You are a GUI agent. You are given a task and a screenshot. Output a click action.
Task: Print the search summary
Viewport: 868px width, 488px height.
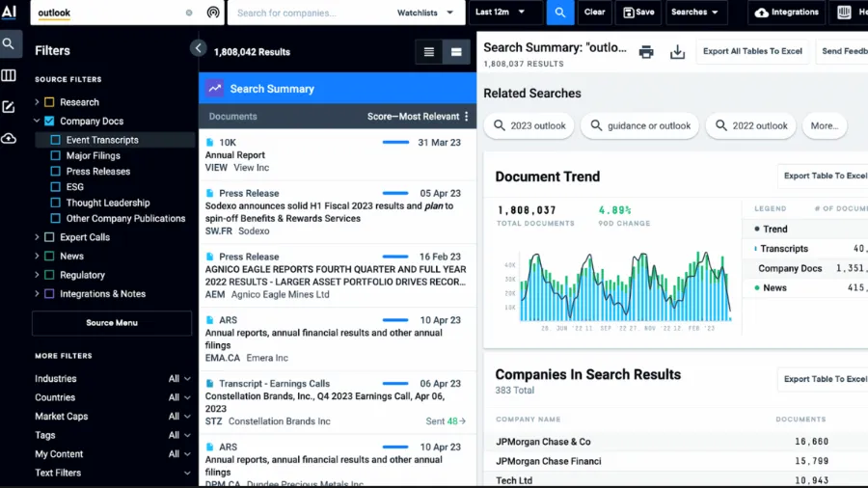(646, 51)
